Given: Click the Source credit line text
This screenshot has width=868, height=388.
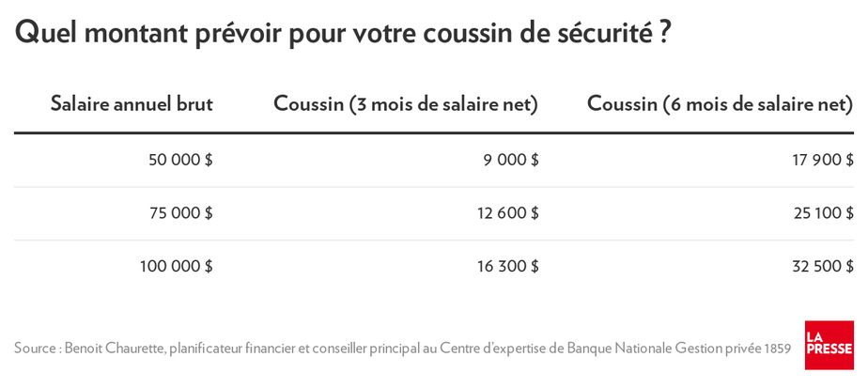Looking at the screenshot, I should pos(402,349).
